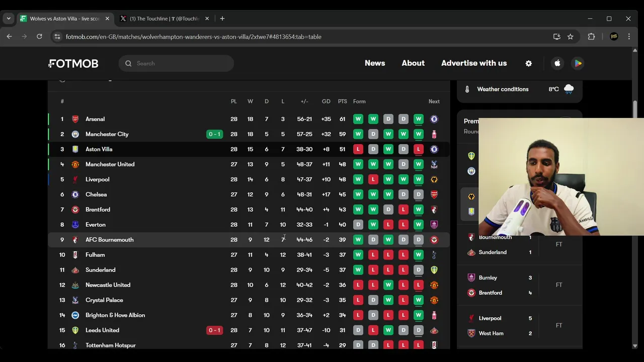Click the Liverpool crest in row 5
This screenshot has height=362, width=644.
[75, 179]
